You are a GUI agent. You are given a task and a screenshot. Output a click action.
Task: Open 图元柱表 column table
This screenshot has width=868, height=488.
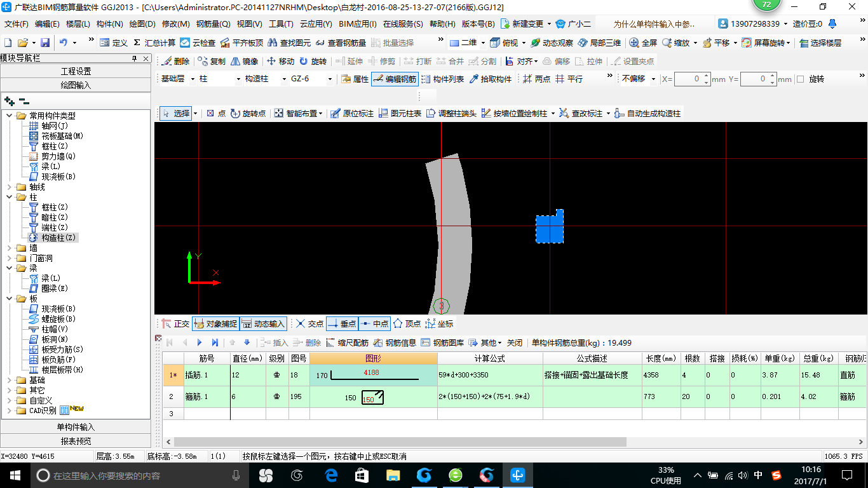click(400, 114)
